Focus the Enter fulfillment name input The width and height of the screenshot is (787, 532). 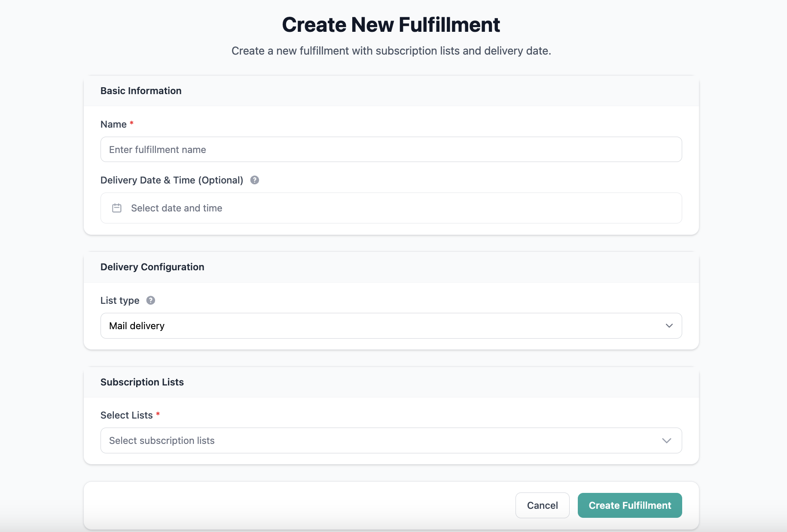[x=391, y=150]
